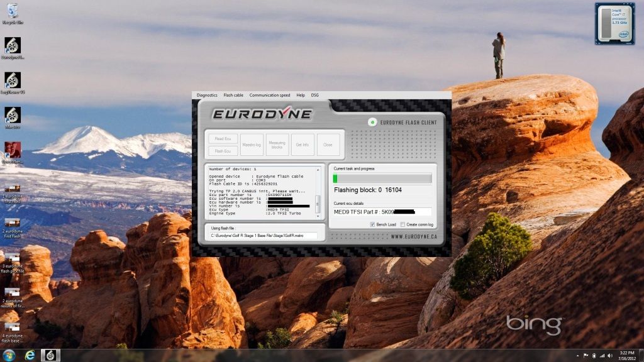Toggle the Bench Load checkbox
Image resolution: width=644 pixels, height=362 pixels.
click(372, 224)
